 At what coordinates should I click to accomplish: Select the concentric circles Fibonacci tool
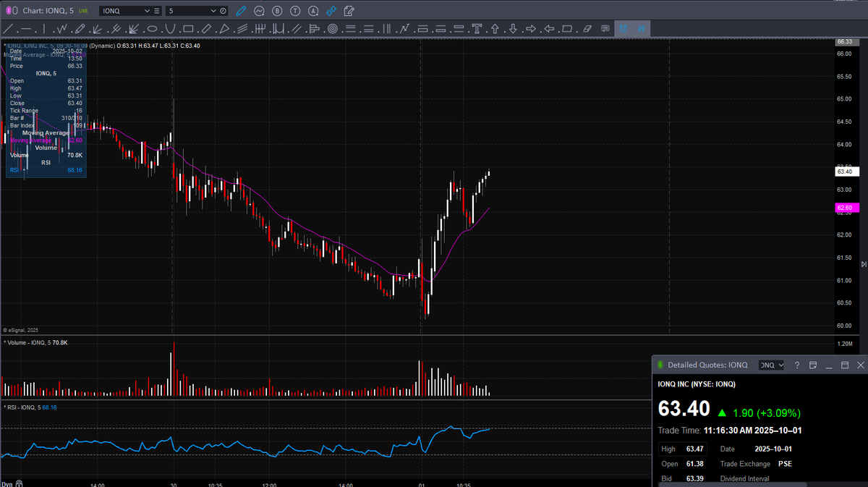(x=332, y=29)
